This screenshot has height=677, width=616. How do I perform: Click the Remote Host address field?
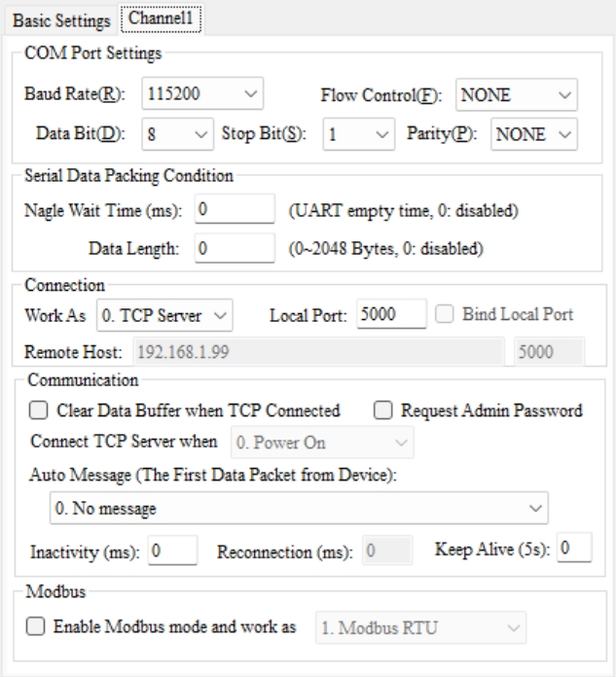pyautogui.click(x=315, y=351)
